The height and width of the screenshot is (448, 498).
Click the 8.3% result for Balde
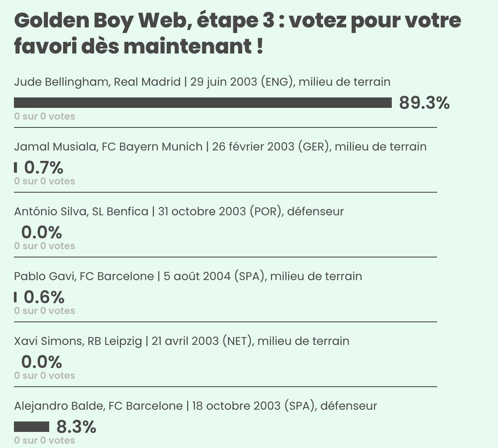76,427
